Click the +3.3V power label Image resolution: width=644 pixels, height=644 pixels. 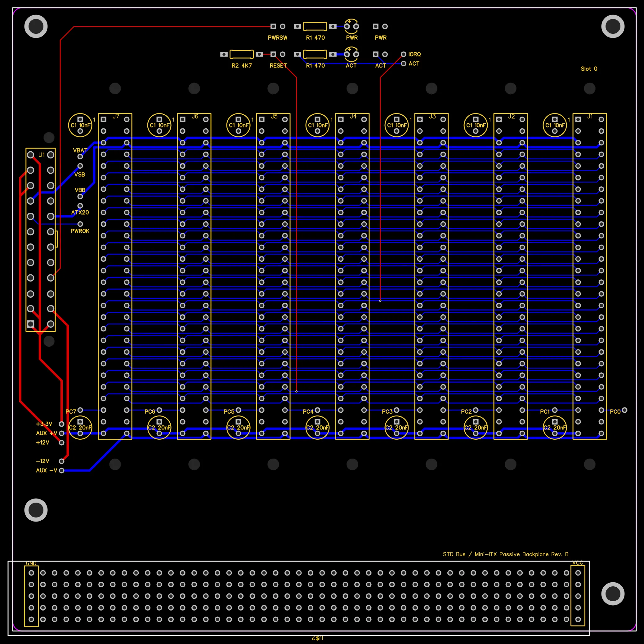click(44, 424)
